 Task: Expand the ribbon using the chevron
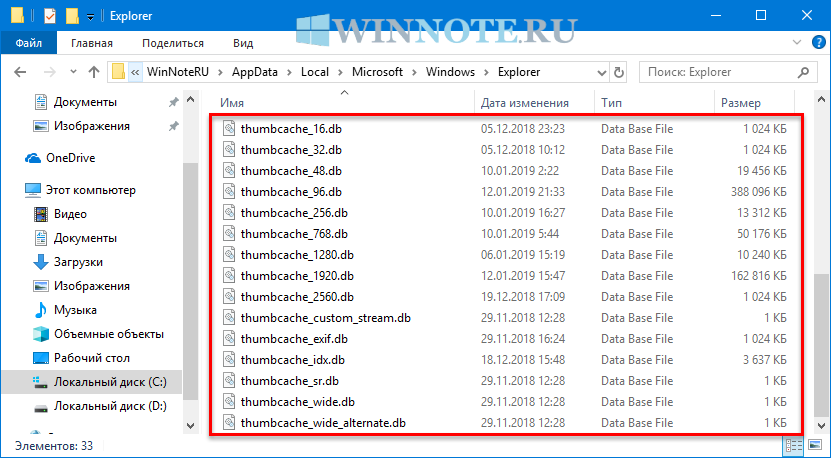click(796, 43)
